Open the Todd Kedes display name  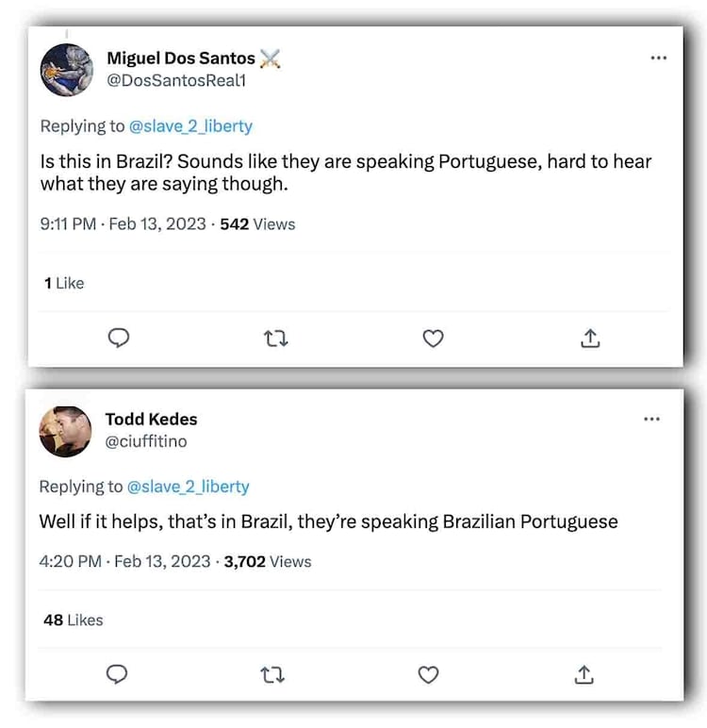tap(151, 419)
